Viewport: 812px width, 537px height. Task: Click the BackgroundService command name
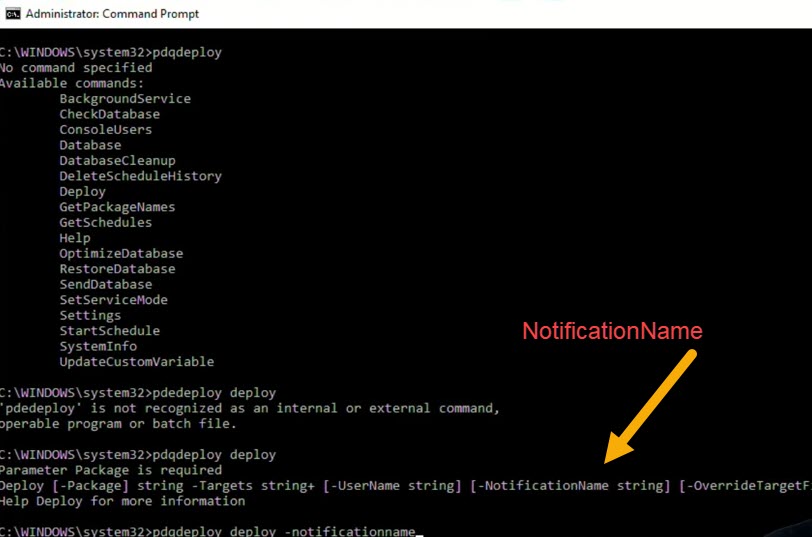(x=125, y=99)
